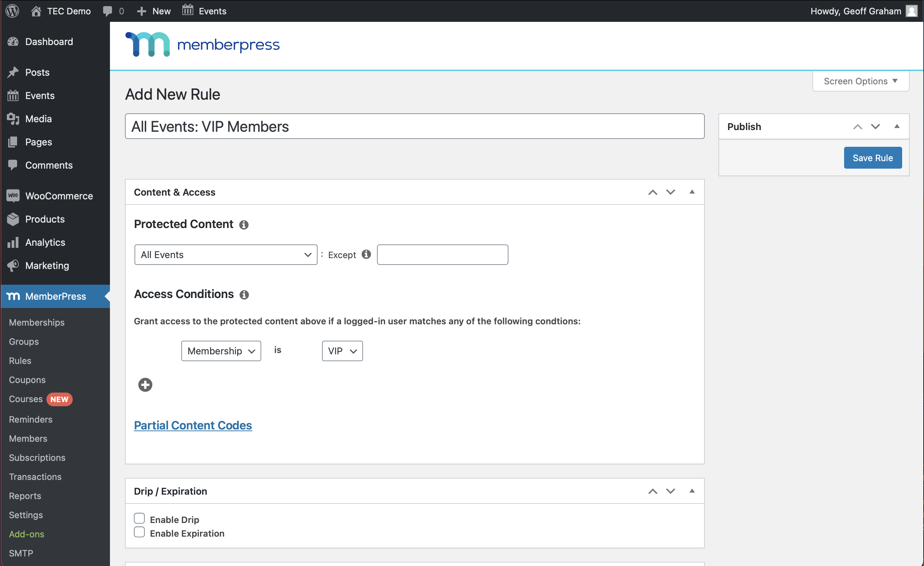Image resolution: width=924 pixels, height=566 pixels.
Task: Open Geoff Graham user avatar
Action: (912, 11)
